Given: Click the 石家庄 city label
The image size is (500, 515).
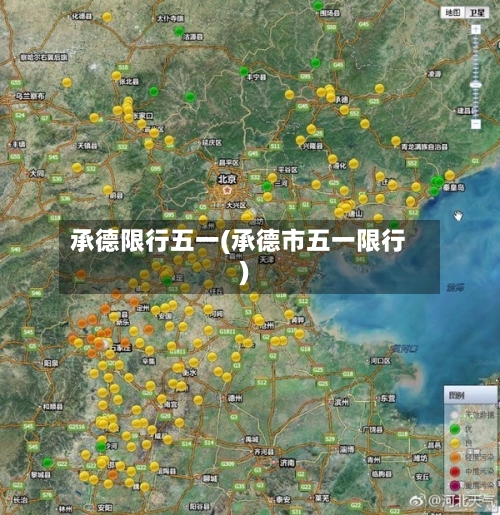Looking at the screenshot, I should 121,348.
